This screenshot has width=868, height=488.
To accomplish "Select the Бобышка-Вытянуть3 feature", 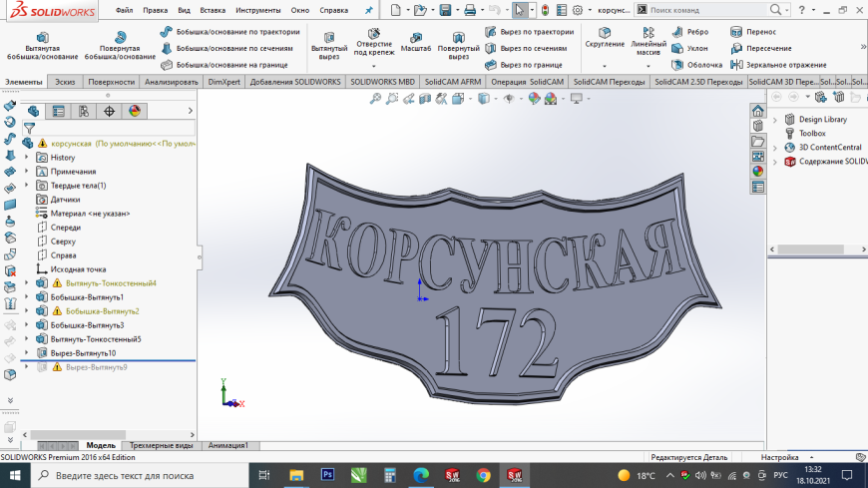I will point(80,325).
